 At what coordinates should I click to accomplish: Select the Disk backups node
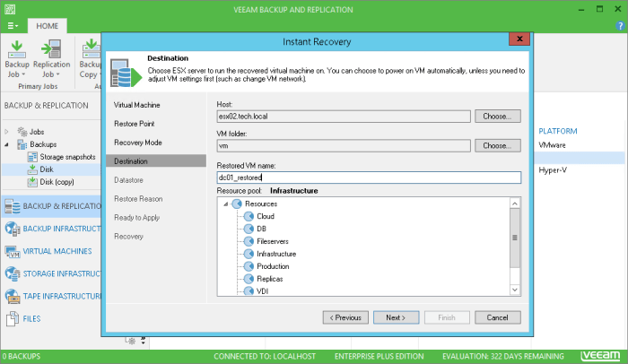[40, 169]
